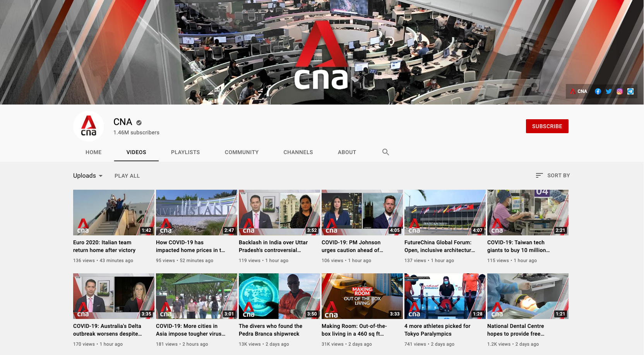
Task: Open Pedra Branca shipwreck divers thumbnail
Action: coord(279,296)
